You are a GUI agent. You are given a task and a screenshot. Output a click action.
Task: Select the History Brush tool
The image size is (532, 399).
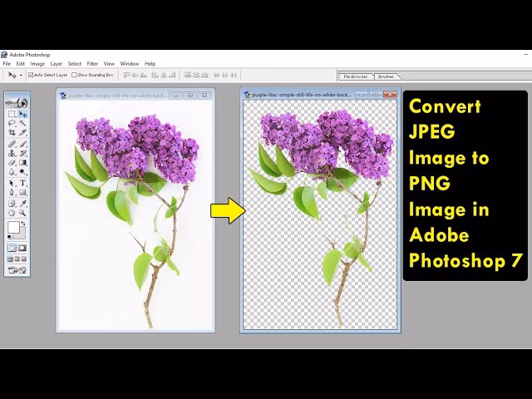pos(22,153)
